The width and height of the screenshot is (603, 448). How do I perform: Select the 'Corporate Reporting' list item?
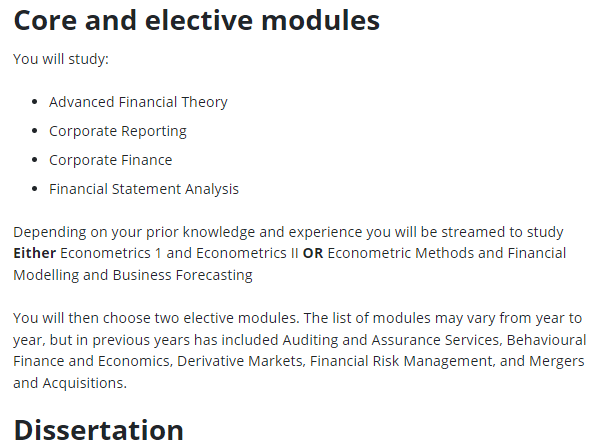pos(118,131)
